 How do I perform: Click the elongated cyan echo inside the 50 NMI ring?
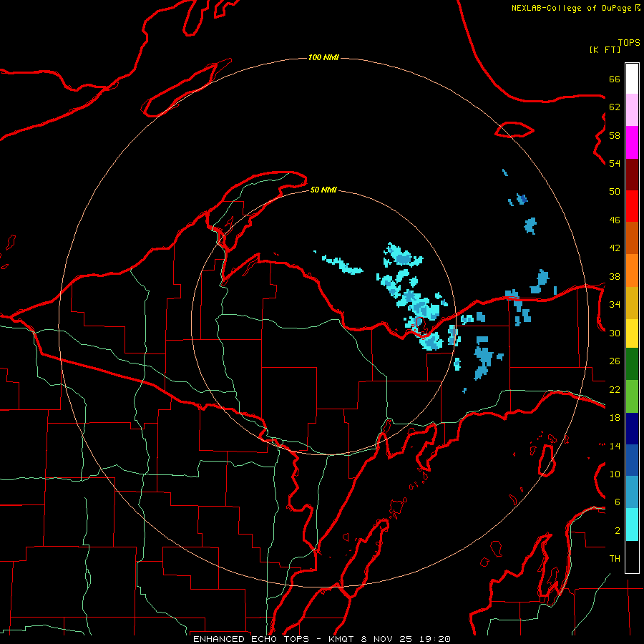tap(343, 265)
